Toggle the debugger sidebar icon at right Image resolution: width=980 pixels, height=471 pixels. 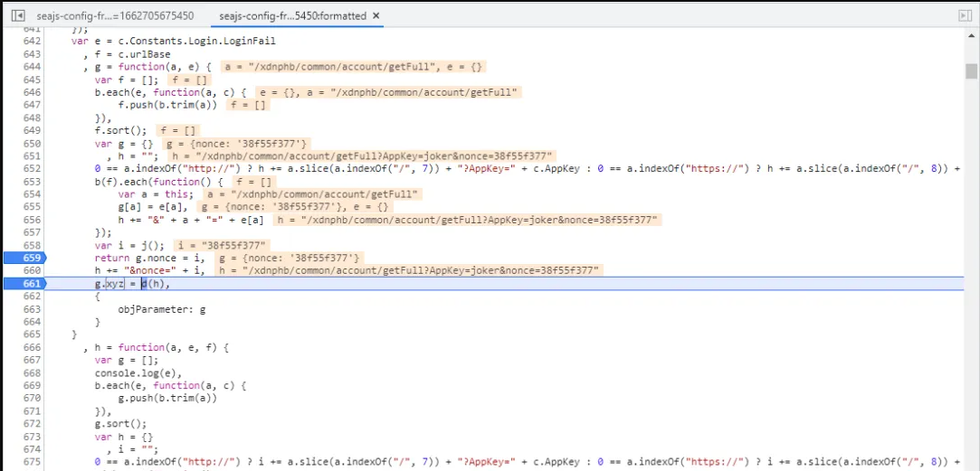965,15
